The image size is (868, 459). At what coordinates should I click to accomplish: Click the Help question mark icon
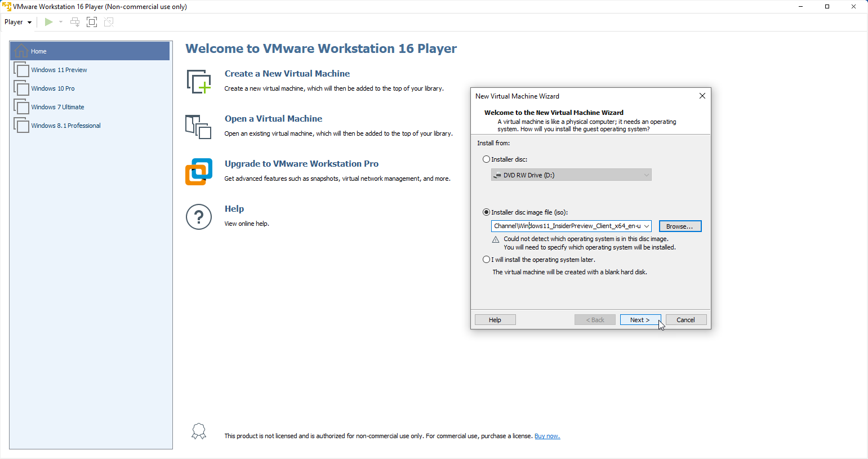(x=199, y=217)
